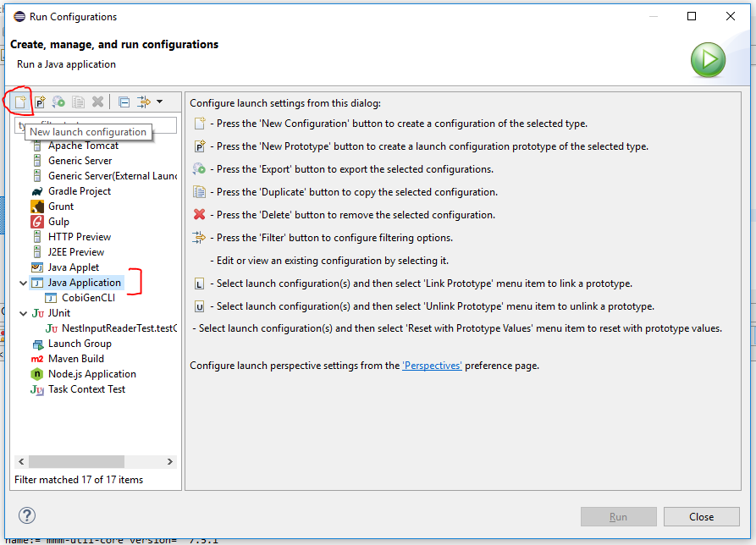
Task: Select the Apache Tomcat entry
Action: (x=83, y=146)
